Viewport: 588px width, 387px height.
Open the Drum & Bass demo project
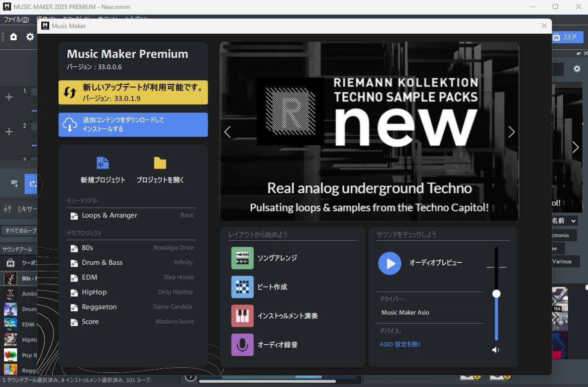(x=102, y=262)
